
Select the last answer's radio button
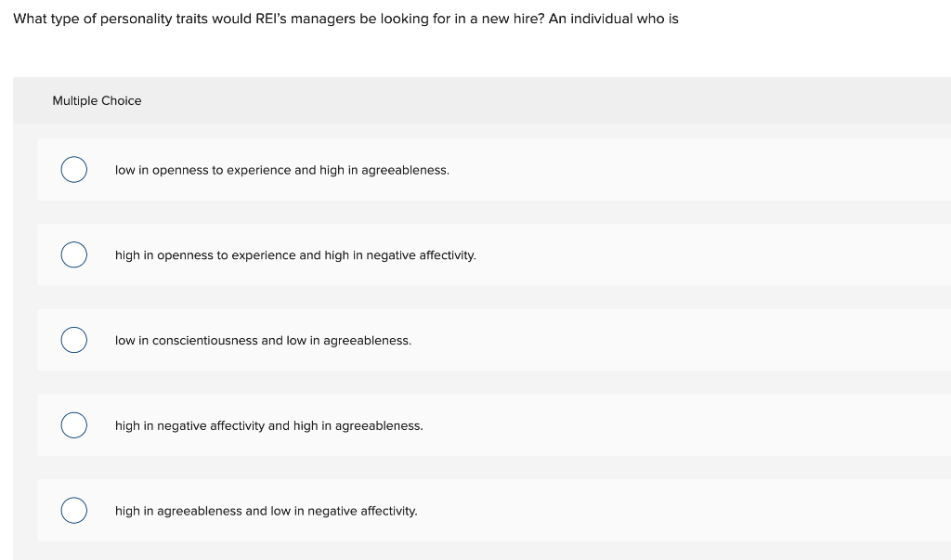point(74,510)
